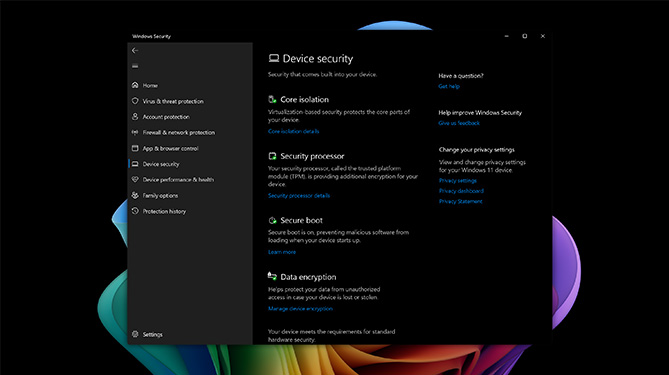Click the Protection history clock icon
Screen dimensions: 669x375
pos(135,211)
